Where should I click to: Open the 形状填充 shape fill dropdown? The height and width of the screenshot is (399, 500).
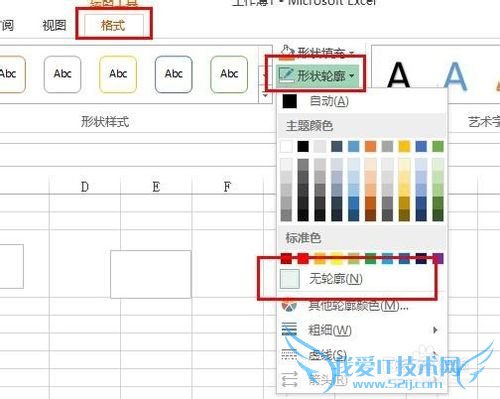[x=316, y=53]
